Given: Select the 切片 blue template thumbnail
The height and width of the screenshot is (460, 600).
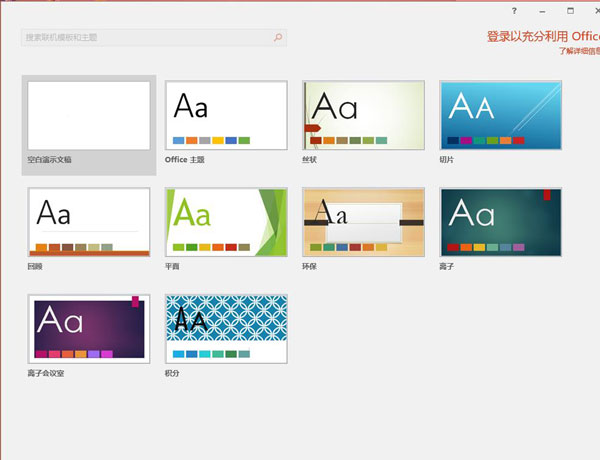Looking at the screenshot, I should pos(500,116).
